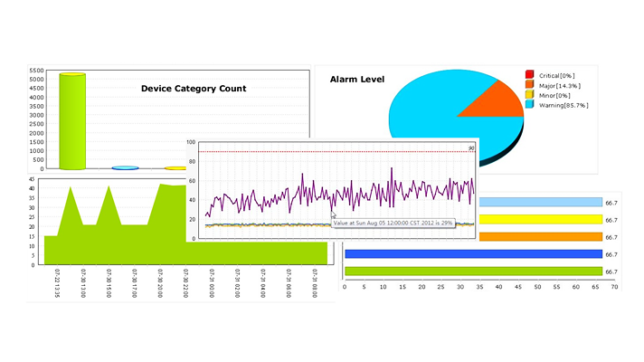Click the red Critical legend swatch
This screenshot has height=362, width=644.
(530, 75)
